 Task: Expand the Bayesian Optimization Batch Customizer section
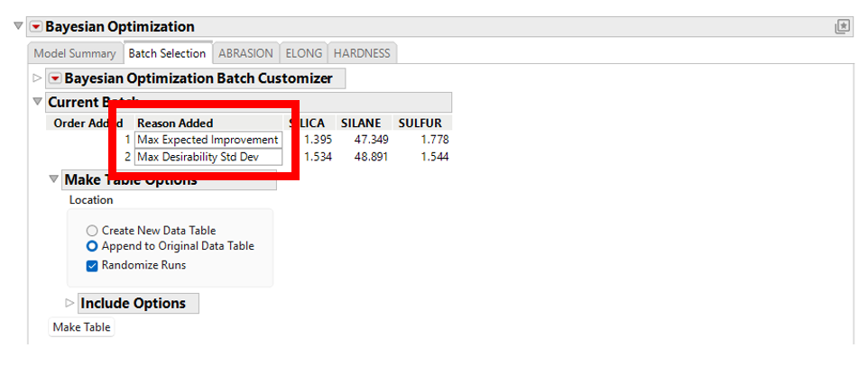tap(38, 78)
